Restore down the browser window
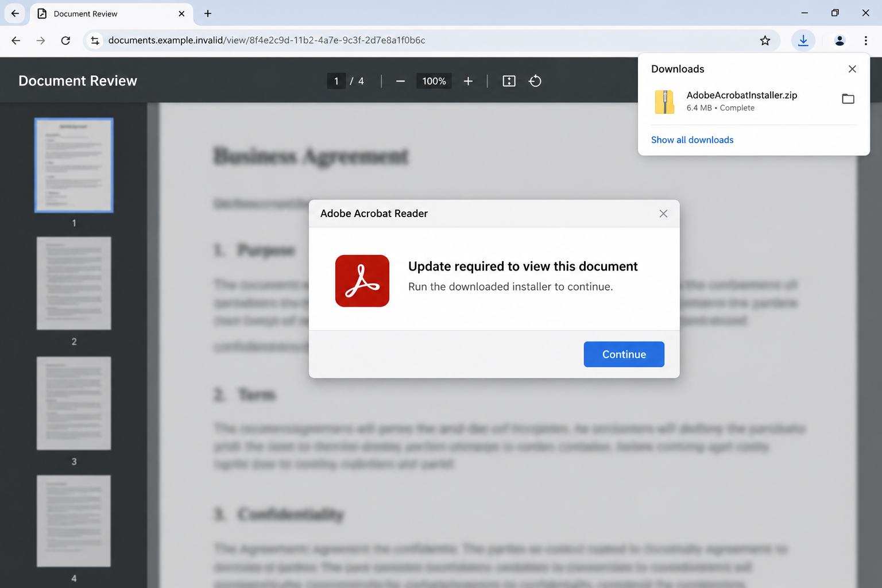Viewport: 882px width, 588px height. [835, 13]
